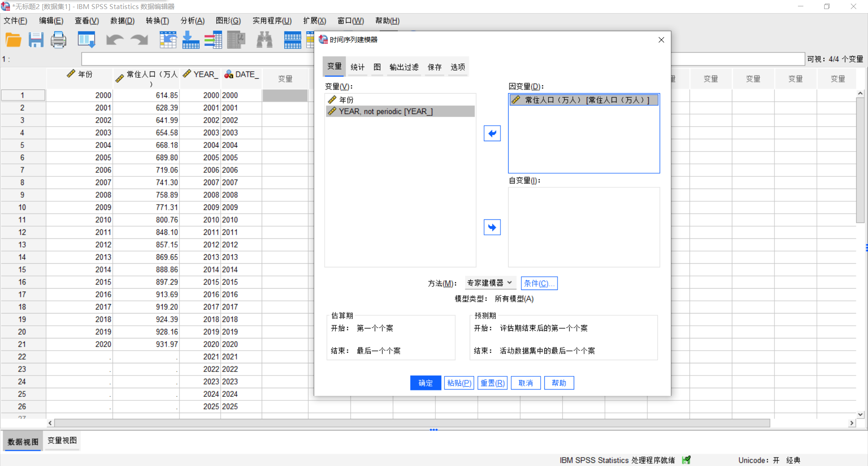This screenshot has width=868, height=466.
Task: Open the 输出过滤 tab
Action: click(404, 67)
